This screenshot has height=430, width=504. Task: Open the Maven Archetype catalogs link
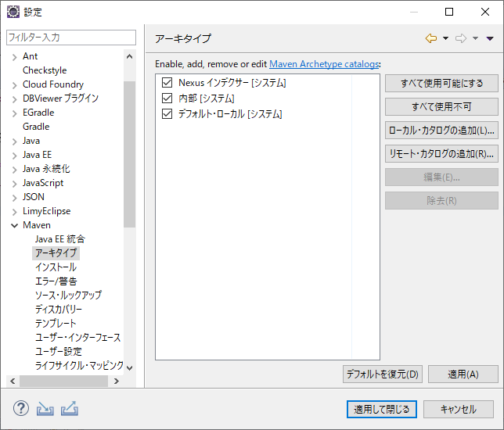[x=324, y=64]
